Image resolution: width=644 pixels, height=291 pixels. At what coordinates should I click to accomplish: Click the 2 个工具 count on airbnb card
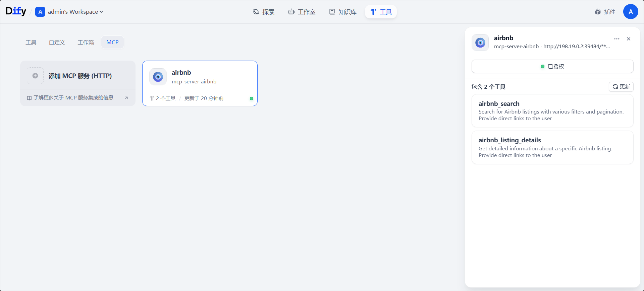click(x=166, y=98)
